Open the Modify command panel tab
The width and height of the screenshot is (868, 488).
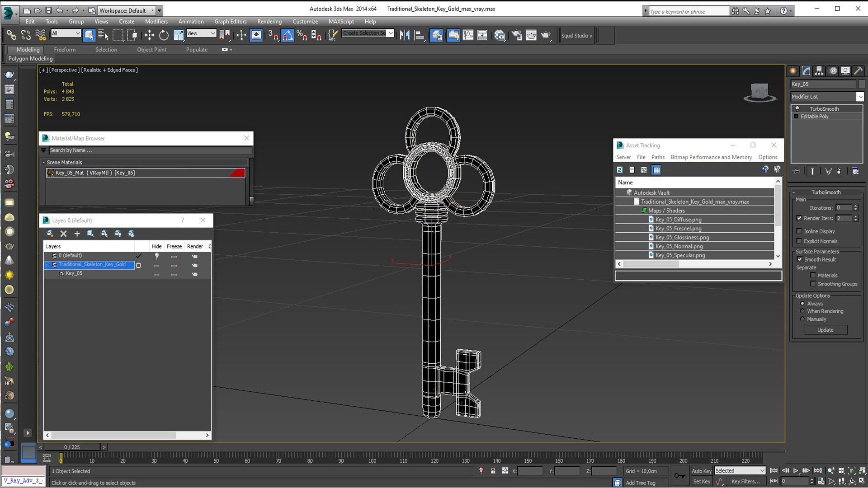point(806,71)
